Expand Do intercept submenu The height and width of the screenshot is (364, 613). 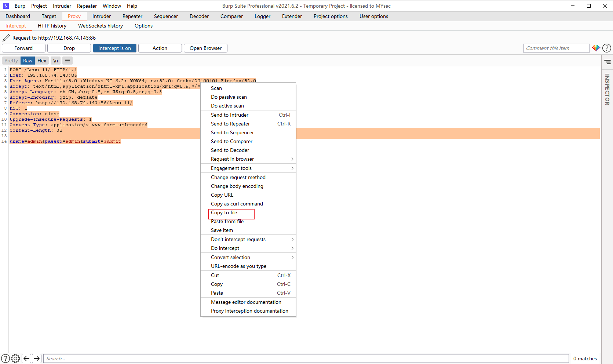click(248, 248)
